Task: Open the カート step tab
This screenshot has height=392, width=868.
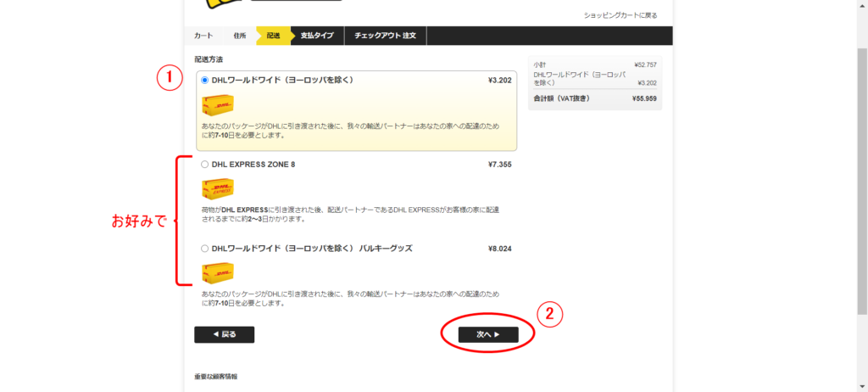Action: click(x=203, y=36)
